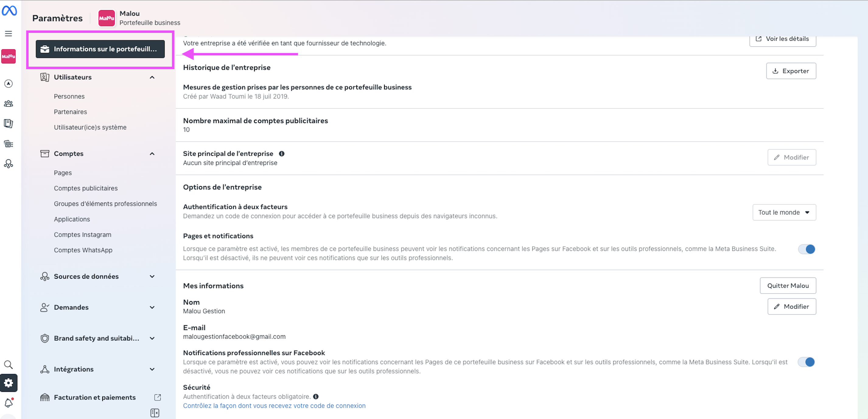Expand the Demandes chevron
The height and width of the screenshot is (419, 868).
[152, 308]
